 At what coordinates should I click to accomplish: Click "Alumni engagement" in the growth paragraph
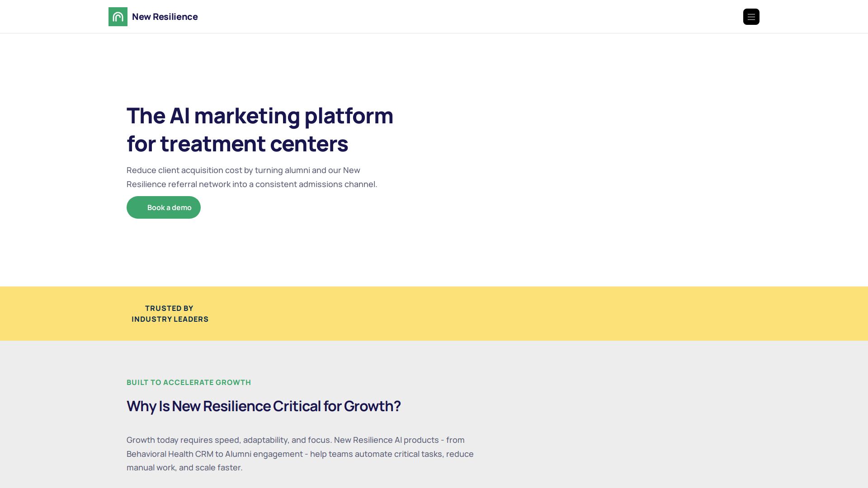pos(264,454)
